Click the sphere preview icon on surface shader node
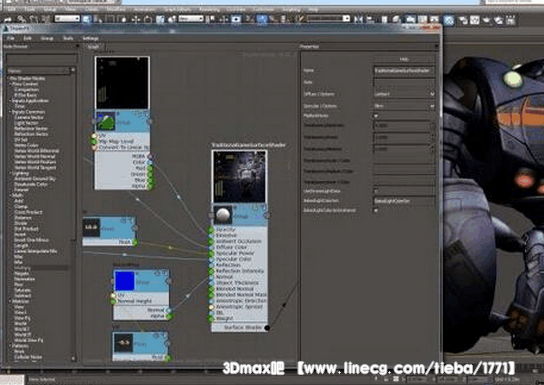The height and width of the screenshot is (385, 544). point(223,215)
